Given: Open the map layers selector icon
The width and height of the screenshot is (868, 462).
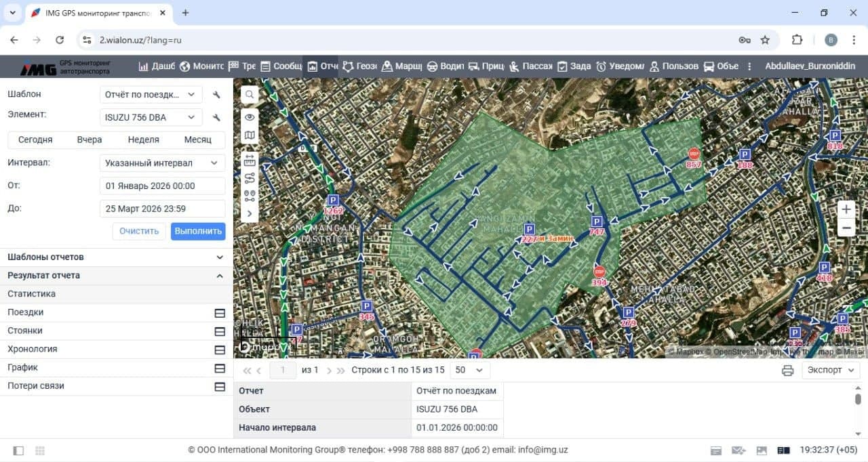Looking at the screenshot, I should [x=250, y=135].
